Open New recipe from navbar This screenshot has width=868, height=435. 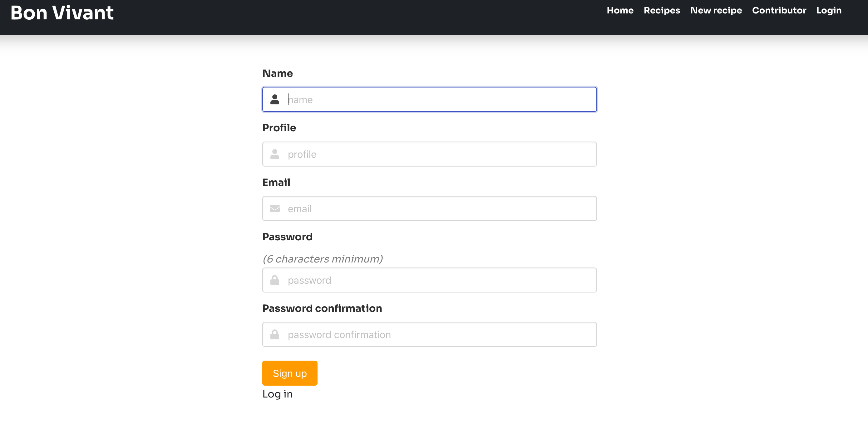716,10
